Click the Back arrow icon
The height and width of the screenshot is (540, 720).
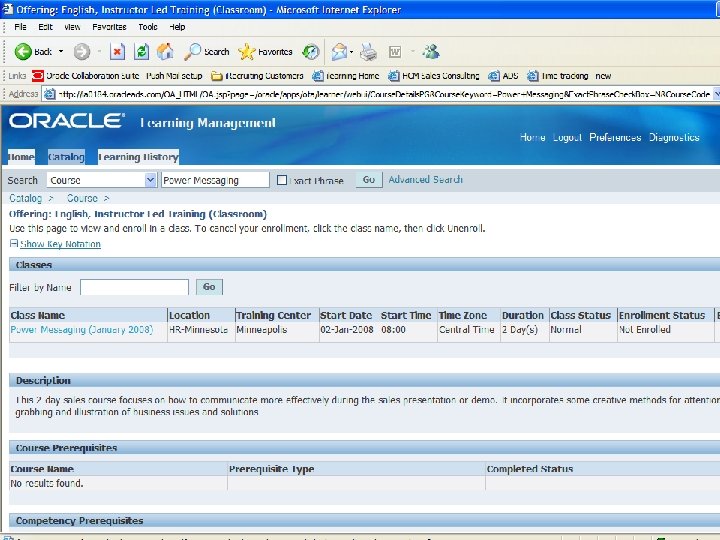tap(22, 51)
